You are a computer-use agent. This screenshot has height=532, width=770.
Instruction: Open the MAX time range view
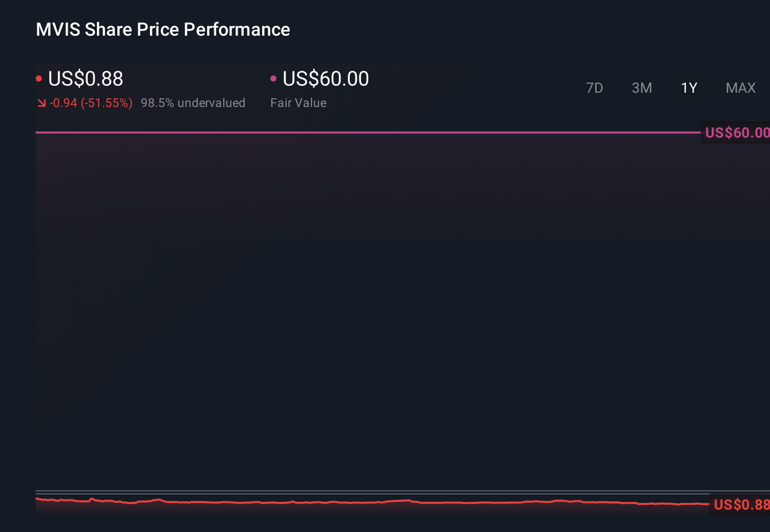pyautogui.click(x=740, y=88)
